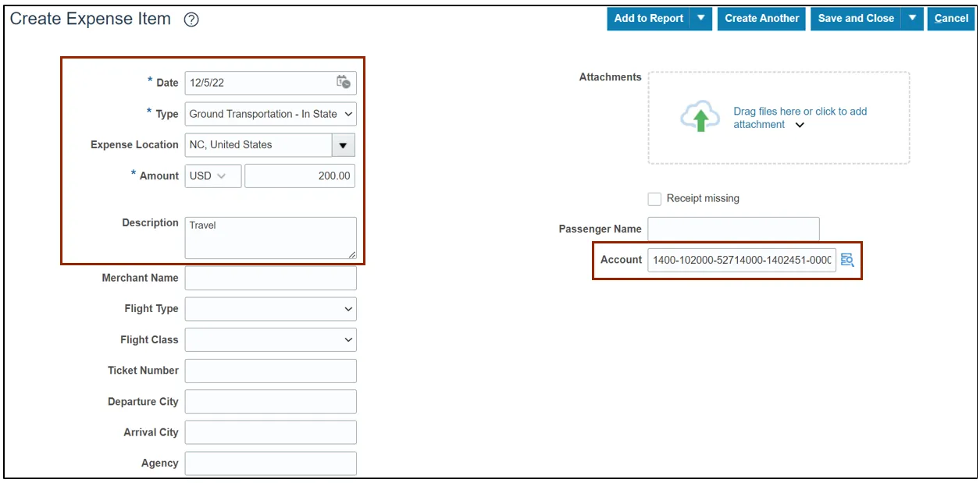Viewport: 980px width, 483px height.
Task: Click the cloud upload attachment icon
Action: click(x=700, y=117)
